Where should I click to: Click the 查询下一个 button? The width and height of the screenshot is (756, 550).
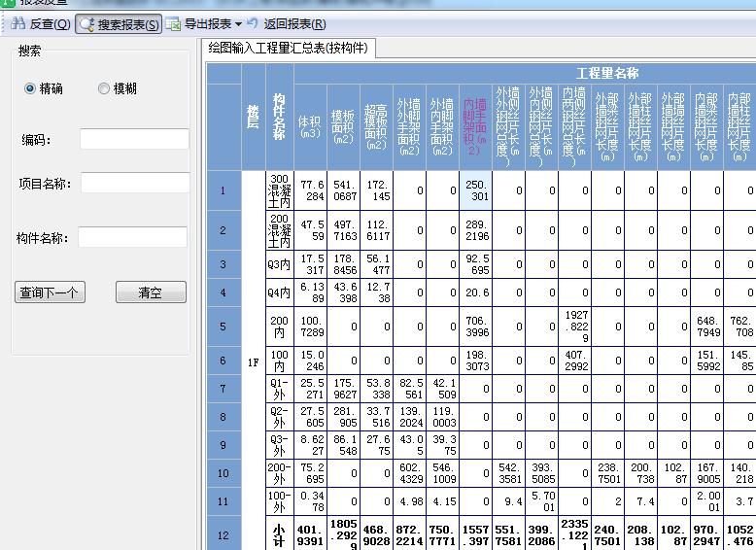[x=51, y=292]
